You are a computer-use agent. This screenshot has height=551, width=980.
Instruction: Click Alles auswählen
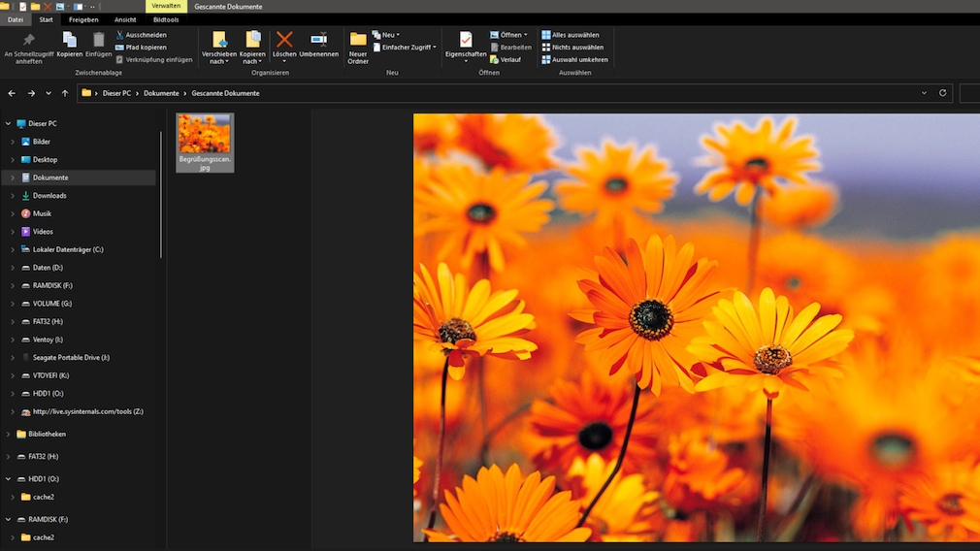(570, 35)
